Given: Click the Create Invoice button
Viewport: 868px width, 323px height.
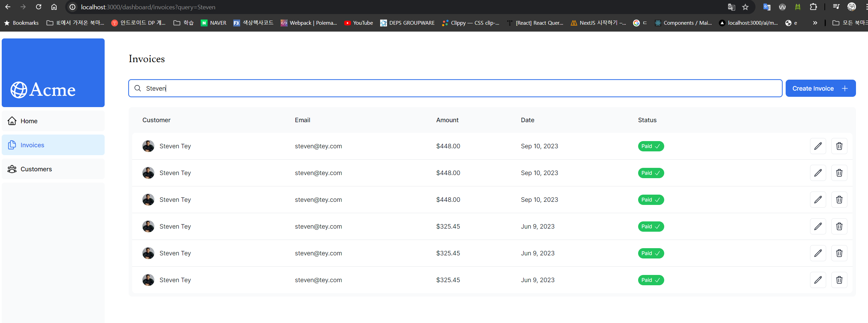Looking at the screenshot, I should [820, 88].
